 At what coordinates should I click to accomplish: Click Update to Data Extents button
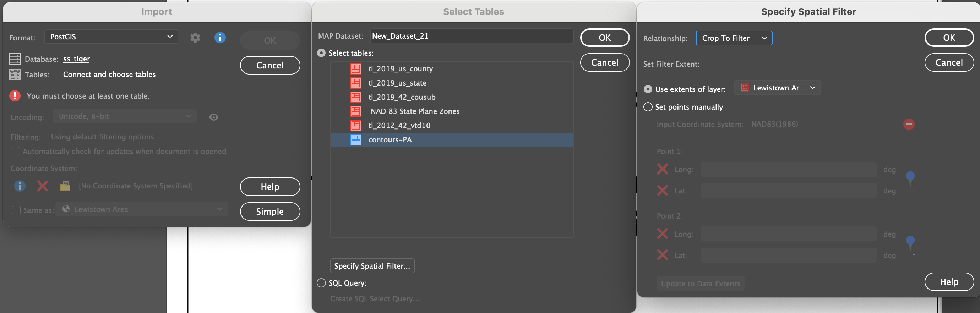click(x=700, y=284)
